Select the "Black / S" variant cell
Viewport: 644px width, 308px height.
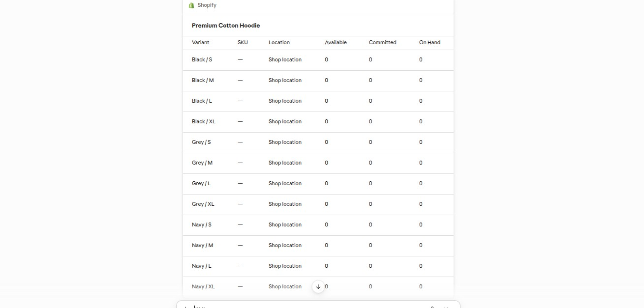click(202, 60)
